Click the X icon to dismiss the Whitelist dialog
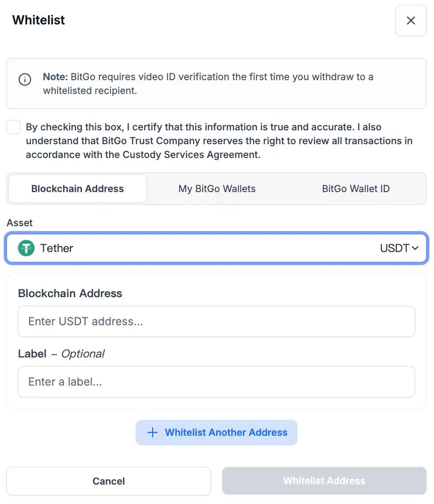 click(x=411, y=20)
